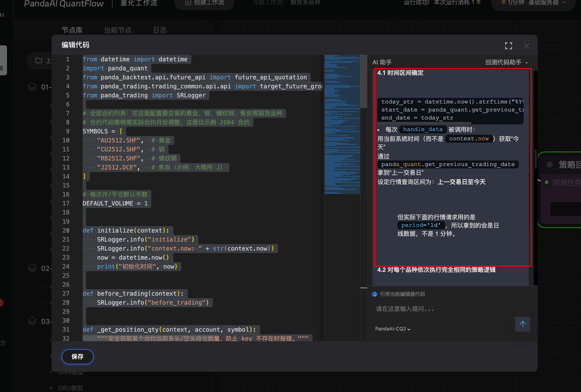Click the end_date = today_str snippet line
581x392 pixels.
pyautogui.click(x=417, y=118)
